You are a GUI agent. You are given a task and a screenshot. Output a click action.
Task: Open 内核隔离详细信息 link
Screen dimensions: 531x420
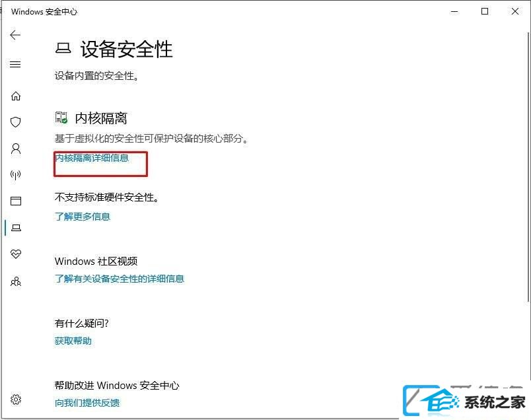[92, 158]
